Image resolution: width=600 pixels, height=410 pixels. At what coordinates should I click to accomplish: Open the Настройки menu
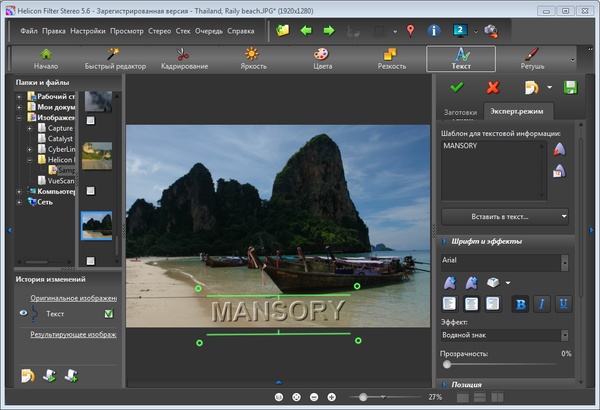[88, 31]
